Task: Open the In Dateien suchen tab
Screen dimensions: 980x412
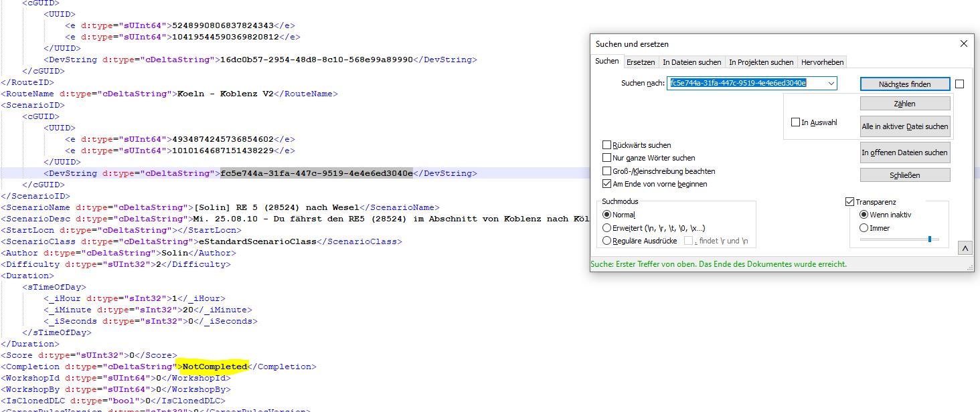Action: coord(692,62)
